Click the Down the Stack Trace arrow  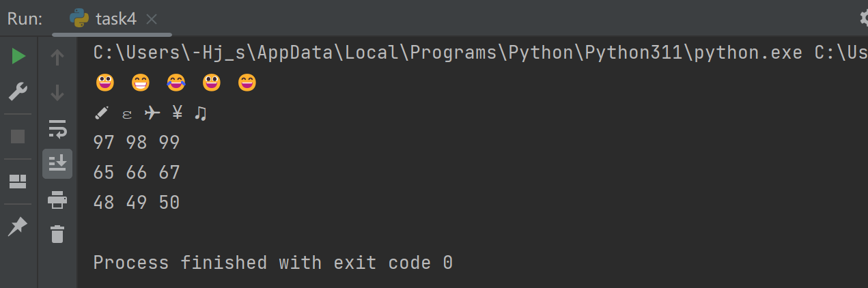click(x=57, y=92)
